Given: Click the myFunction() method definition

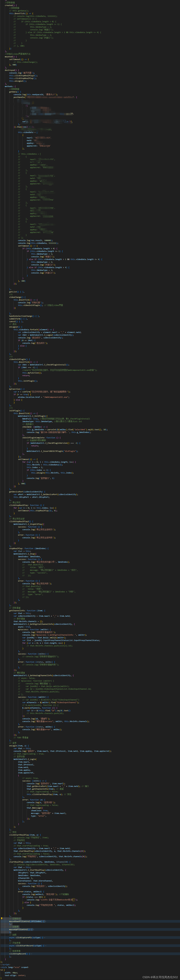Looking at the screenshot, I should coord(17,389).
